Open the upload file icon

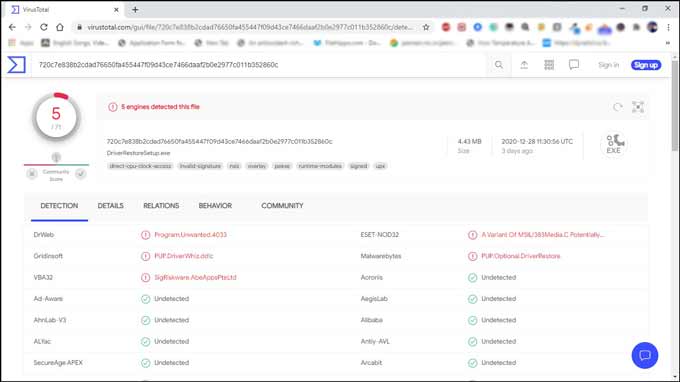coord(524,65)
